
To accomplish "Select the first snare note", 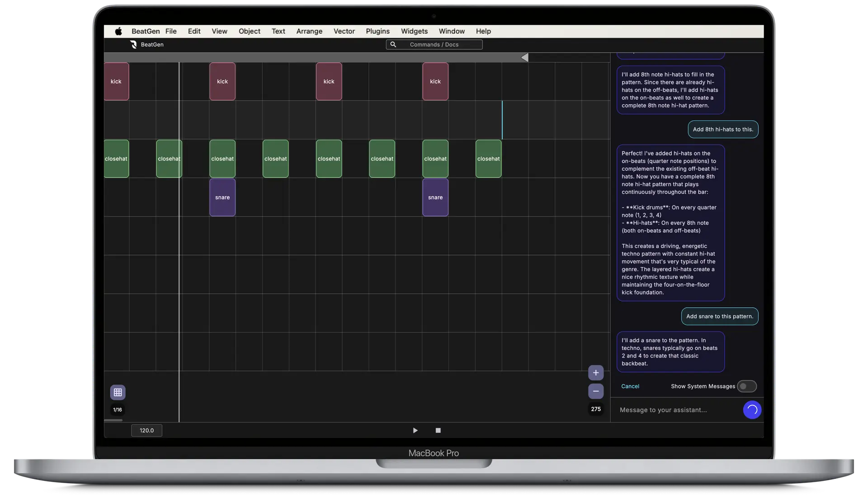I will (222, 197).
